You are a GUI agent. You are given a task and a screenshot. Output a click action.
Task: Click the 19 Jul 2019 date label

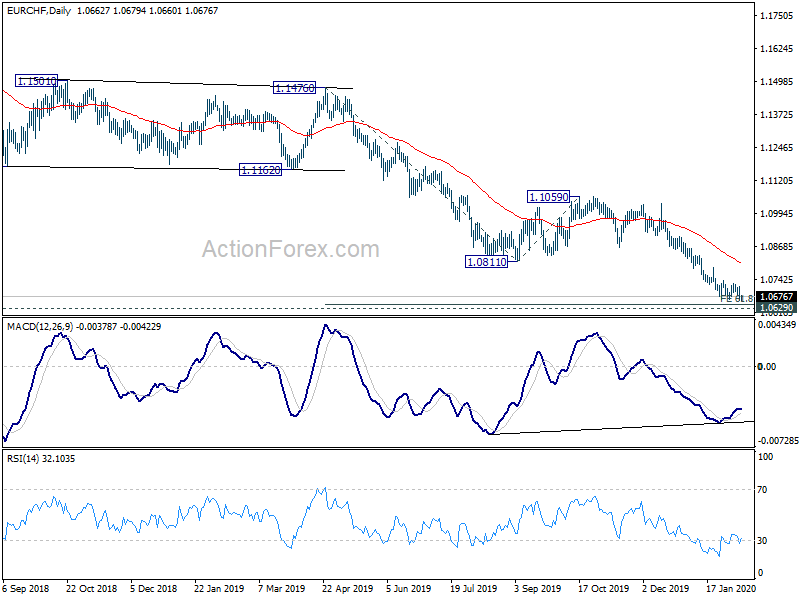pos(473,589)
